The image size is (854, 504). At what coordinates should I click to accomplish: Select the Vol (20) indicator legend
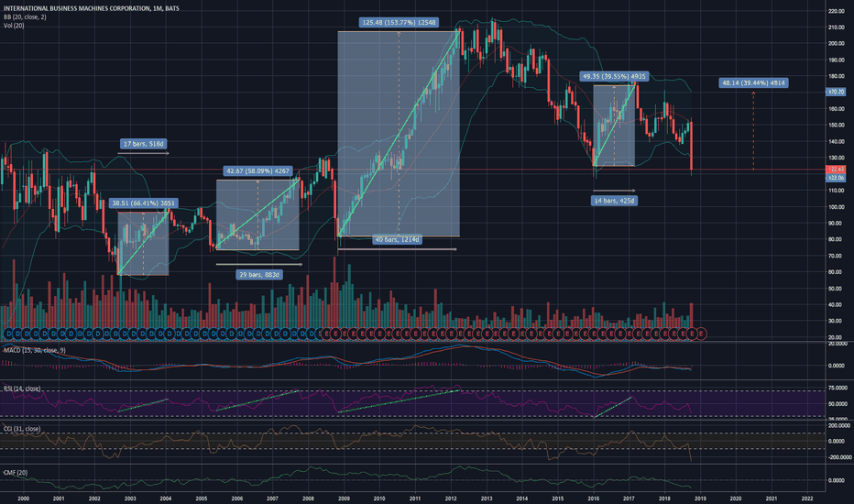(x=14, y=26)
